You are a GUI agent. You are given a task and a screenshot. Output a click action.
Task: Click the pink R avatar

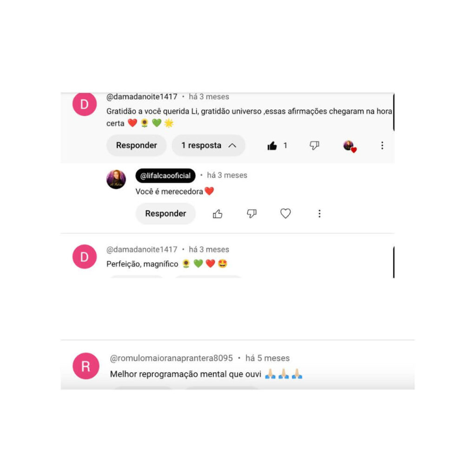pyautogui.click(x=86, y=366)
